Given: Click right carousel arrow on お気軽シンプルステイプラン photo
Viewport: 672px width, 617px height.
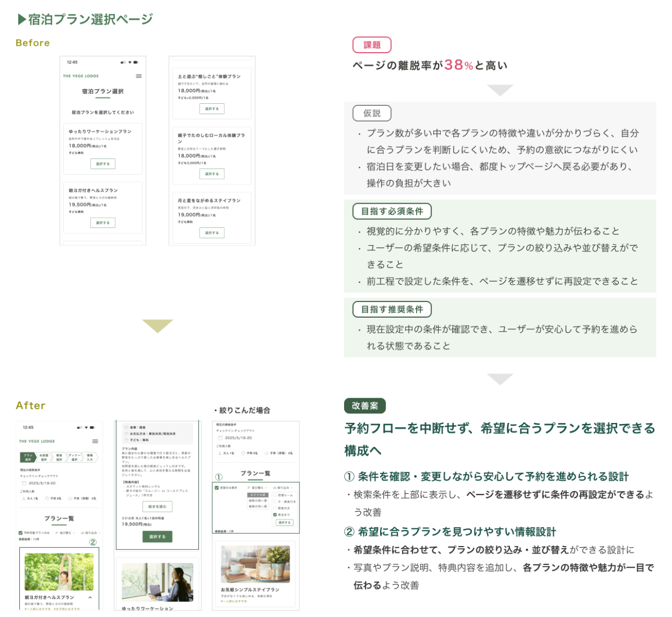Looking at the screenshot, I should coord(287,564).
